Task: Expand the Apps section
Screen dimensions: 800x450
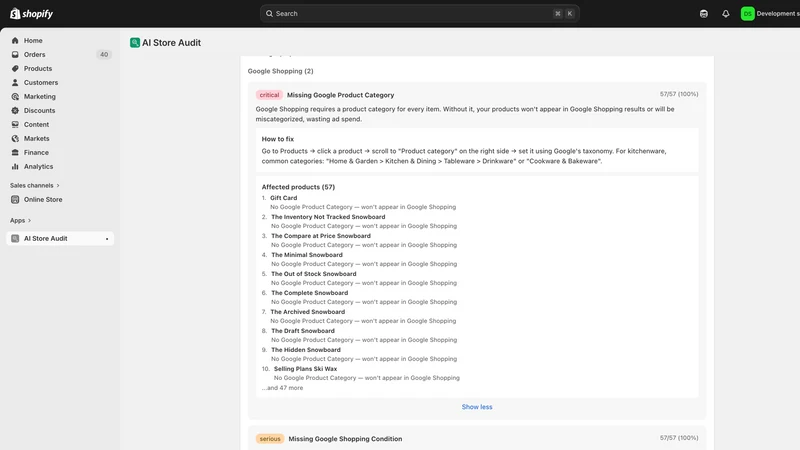Action: [20, 220]
